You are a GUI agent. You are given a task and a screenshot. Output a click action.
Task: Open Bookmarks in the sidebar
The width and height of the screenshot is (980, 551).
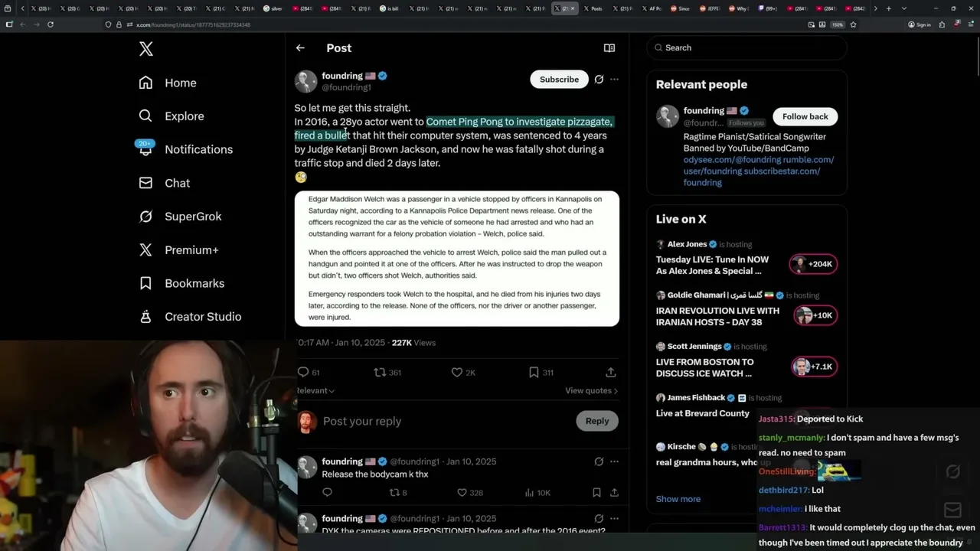[181, 283]
